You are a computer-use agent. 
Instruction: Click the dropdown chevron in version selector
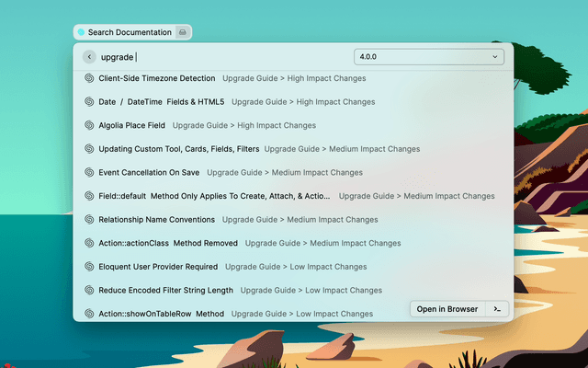pyautogui.click(x=495, y=57)
